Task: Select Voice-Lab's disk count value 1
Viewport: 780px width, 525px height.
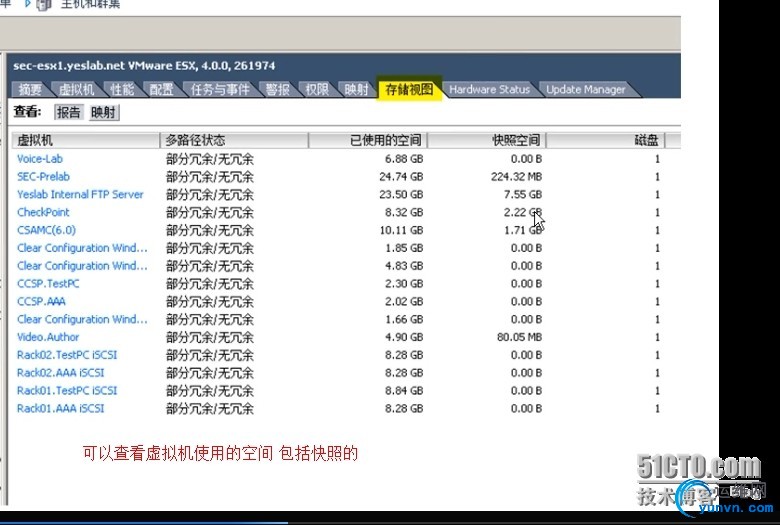Action: 657,159
